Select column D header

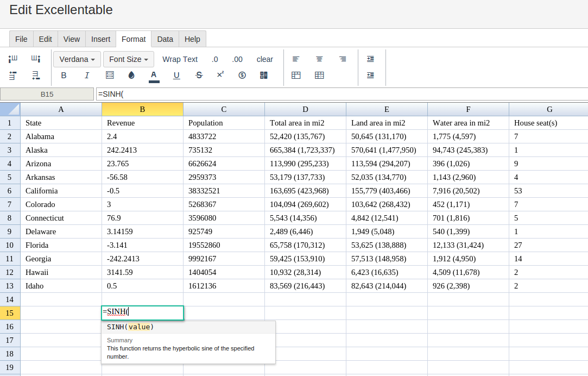coord(305,109)
